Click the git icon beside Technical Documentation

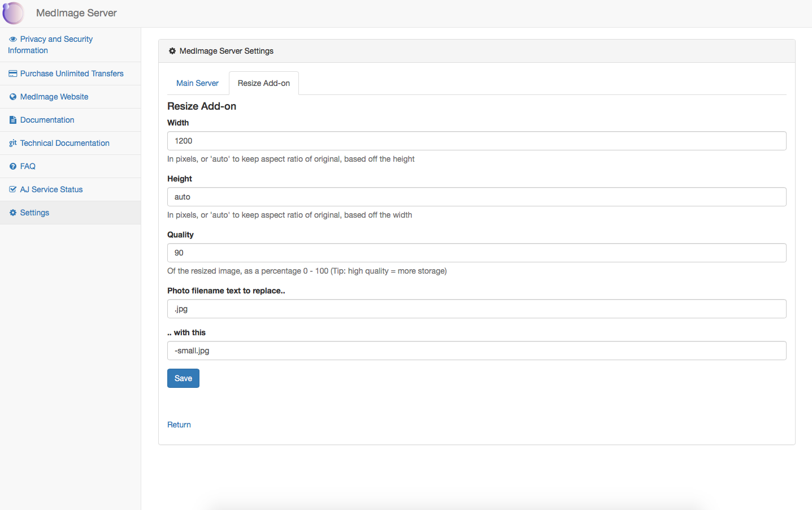12,143
